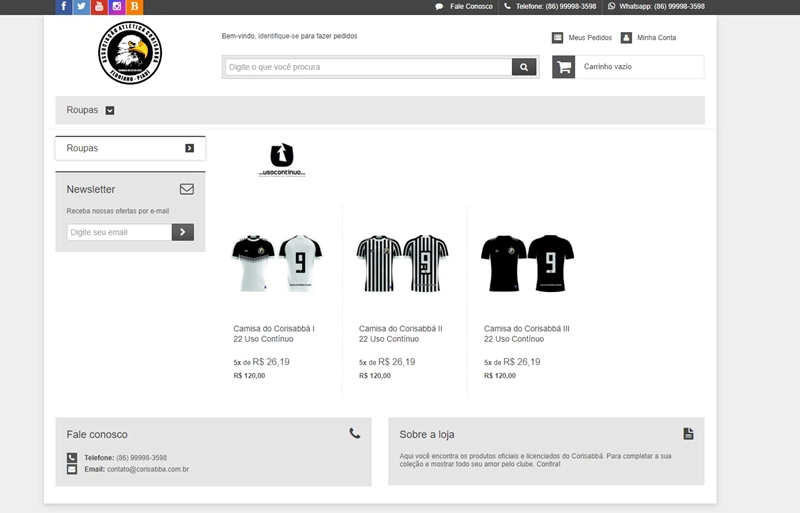Open Camisa do Corisabbá III black shirt image
Image resolution: width=800 pixels, height=513 pixels.
(x=528, y=263)
